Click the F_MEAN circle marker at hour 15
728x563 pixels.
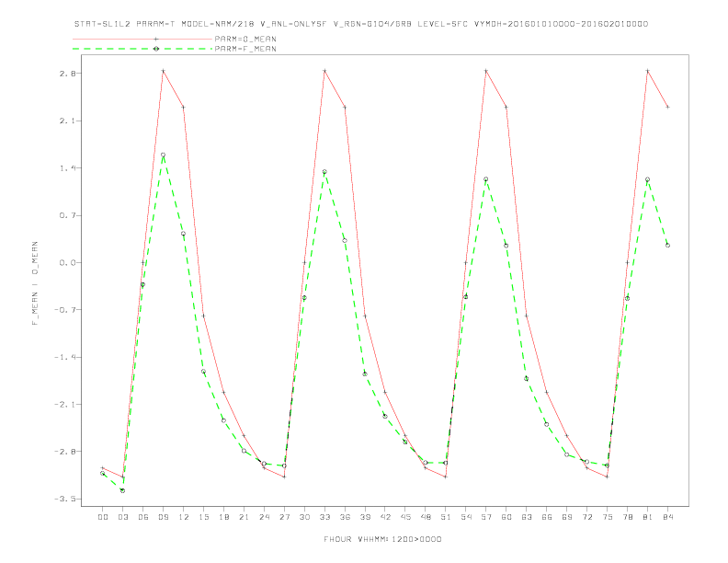(x=203, y=372)
